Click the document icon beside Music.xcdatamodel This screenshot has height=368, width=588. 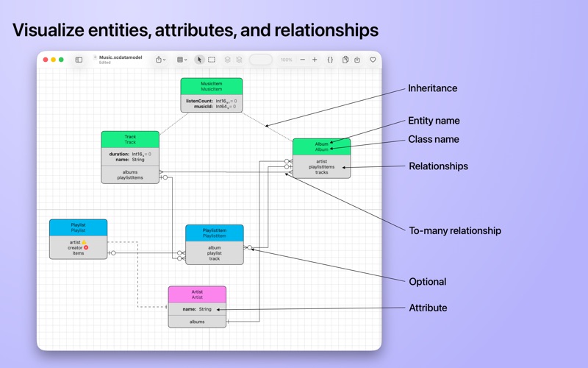click(x=96, y=57)
